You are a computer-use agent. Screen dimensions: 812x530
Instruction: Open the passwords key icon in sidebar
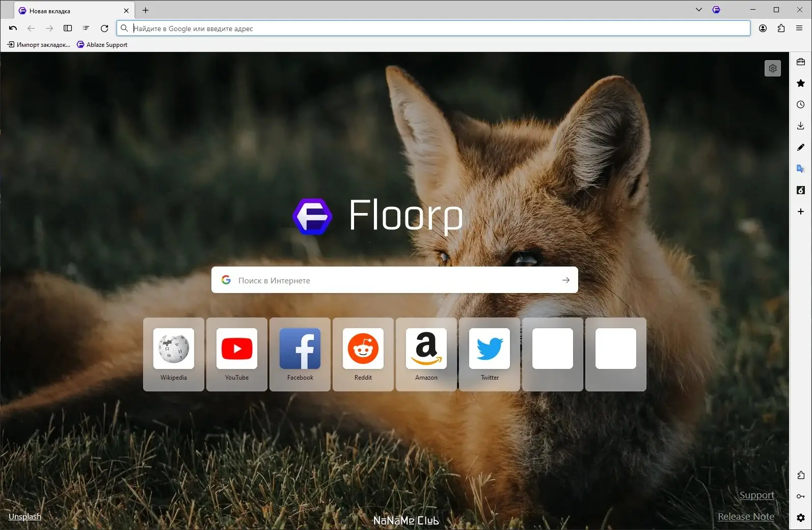click(801, 496)
